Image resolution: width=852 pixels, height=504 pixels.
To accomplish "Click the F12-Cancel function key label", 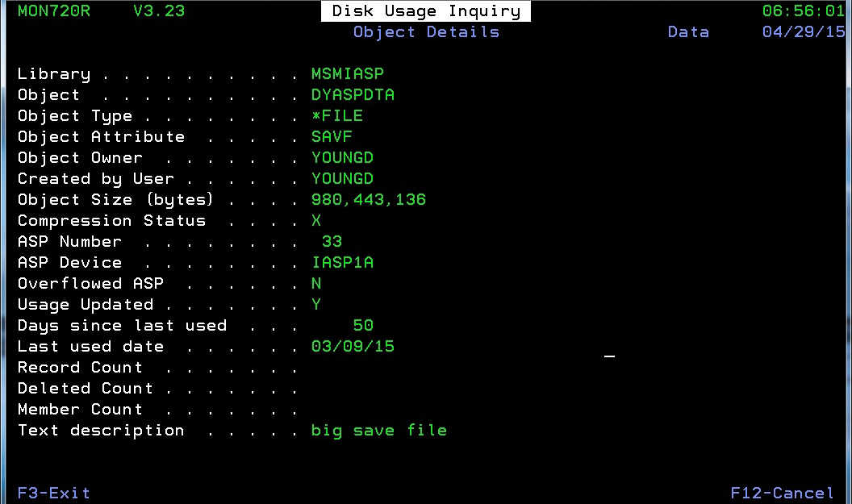I will [x=782, y=493].
